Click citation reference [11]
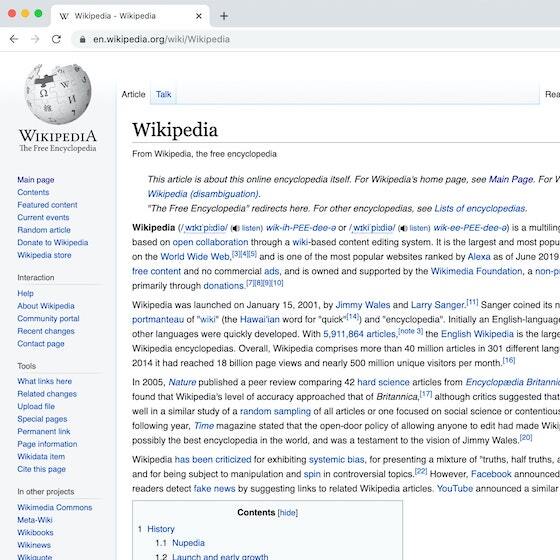 click(x=472, y=302)
